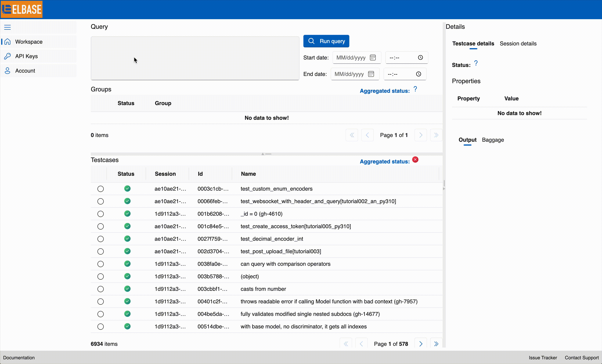Open the Start date time clock icon
The width and height of the screenshot is (602, 364).
[420, 58]
